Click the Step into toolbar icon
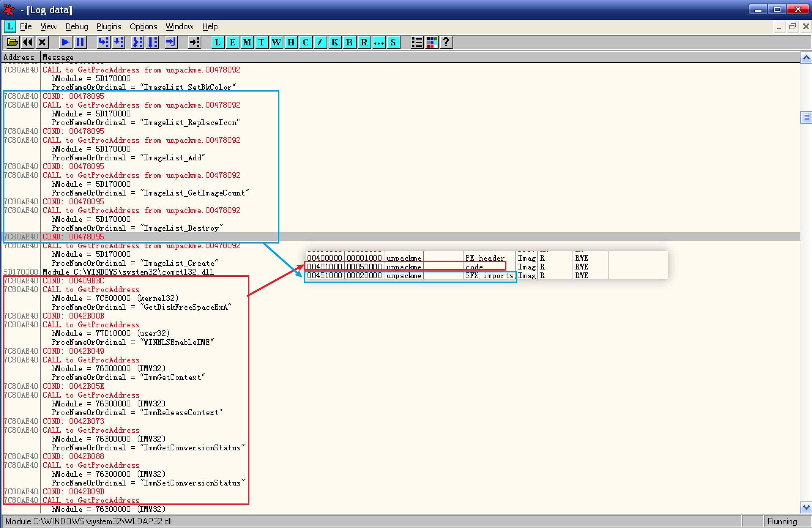812x528 pixels. click(x=104, y=42)
